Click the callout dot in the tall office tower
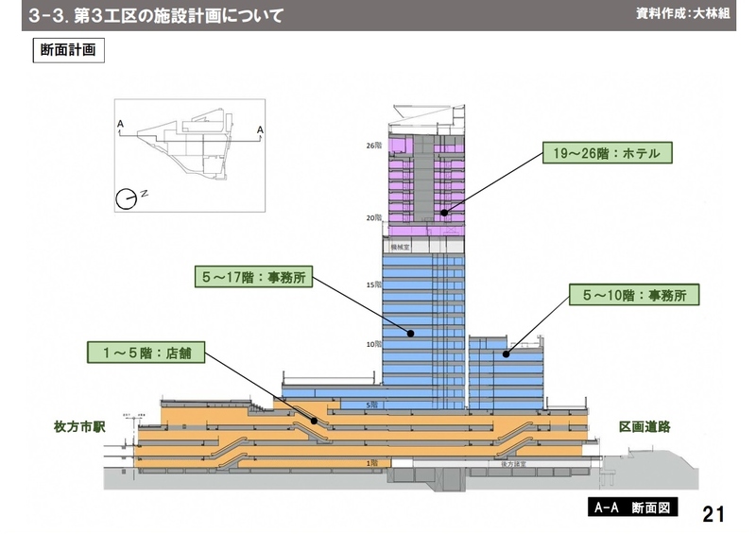This screenshot has height=534, width=756. [x=410, y=332]
